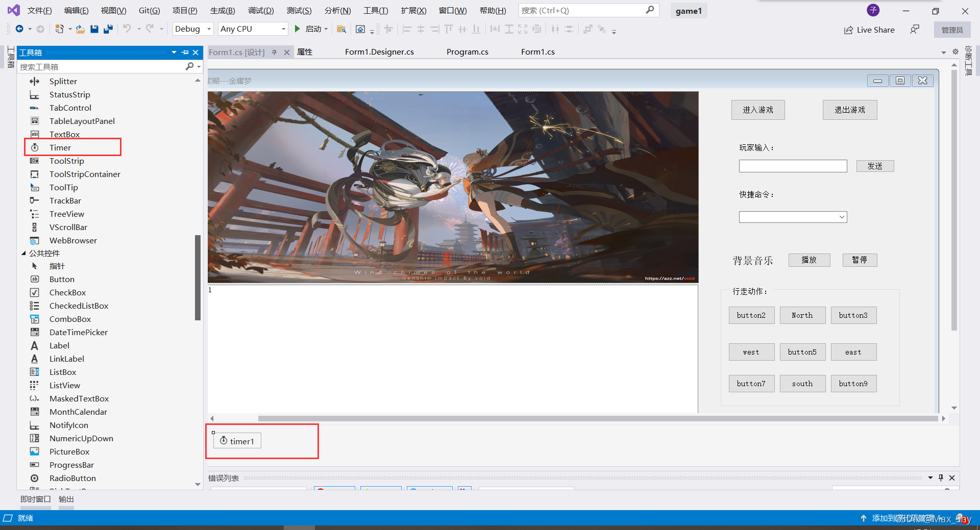Click the new project toolbar icon

tap(60, 29)
